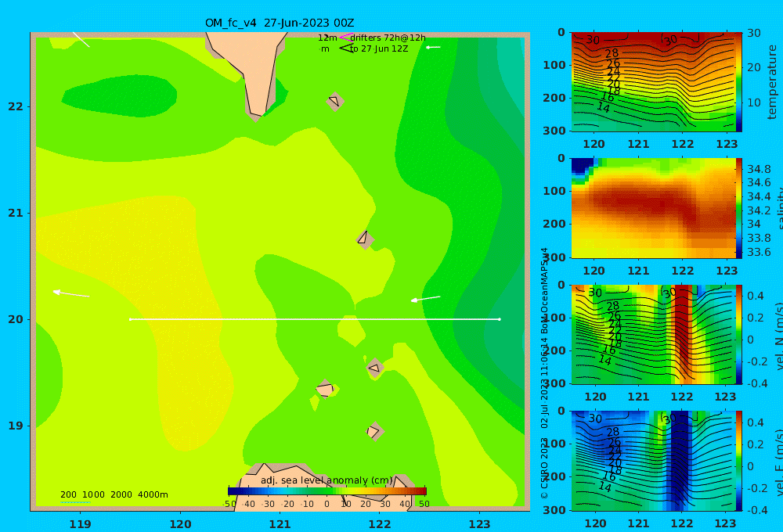Click the 'to 27 Jun 12Z' legend text
The height and width of the screenshot is (532, 783).
(378, 49)
